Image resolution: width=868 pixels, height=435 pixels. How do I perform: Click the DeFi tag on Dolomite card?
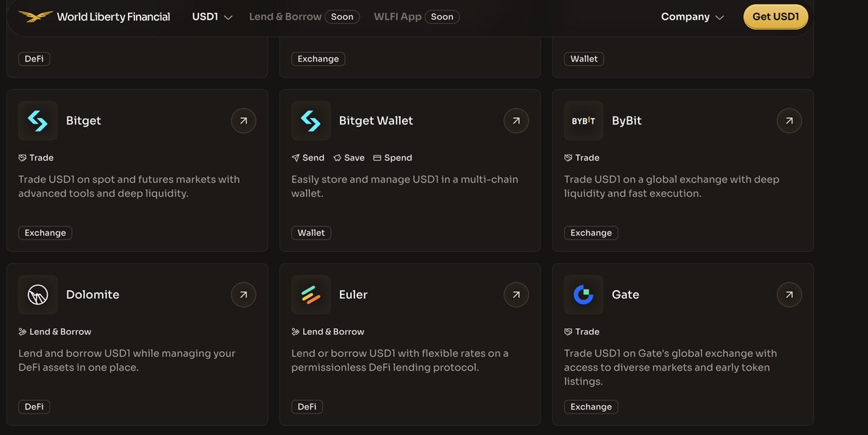click(x=34, y=407)
